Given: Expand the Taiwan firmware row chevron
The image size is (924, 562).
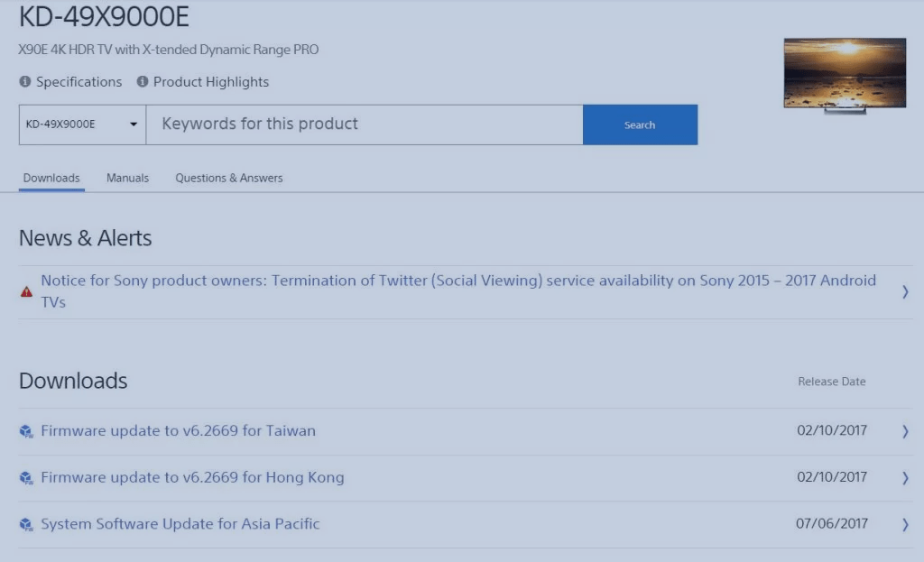Looking at the screenshot, I should (905, 431).
